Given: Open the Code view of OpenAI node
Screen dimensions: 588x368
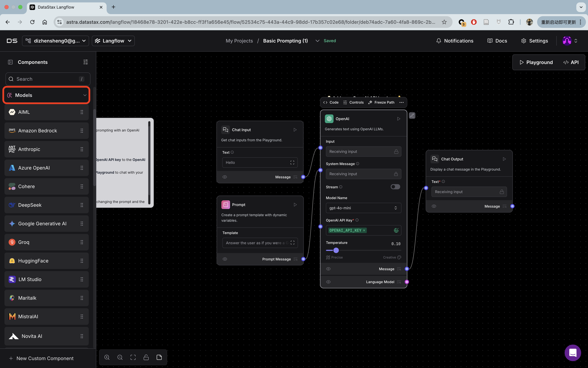Looking at the screenshot, I should (331, 102).
